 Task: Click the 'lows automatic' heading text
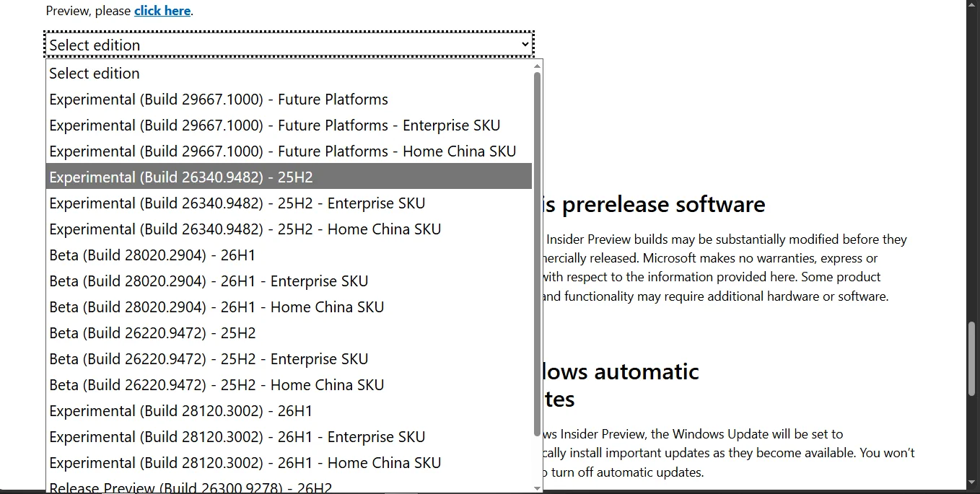[x=621, y=371]
